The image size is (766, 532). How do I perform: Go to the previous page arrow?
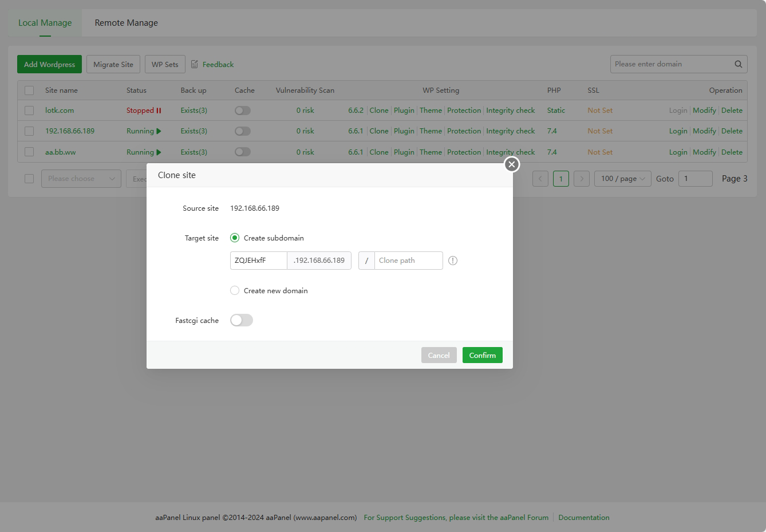[540, 179]
